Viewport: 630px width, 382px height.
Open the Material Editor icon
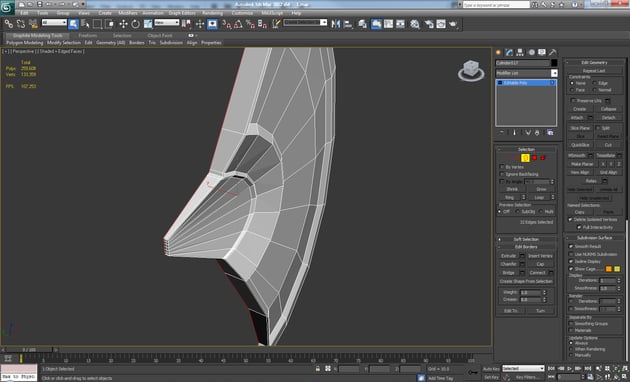coord(415,24)
